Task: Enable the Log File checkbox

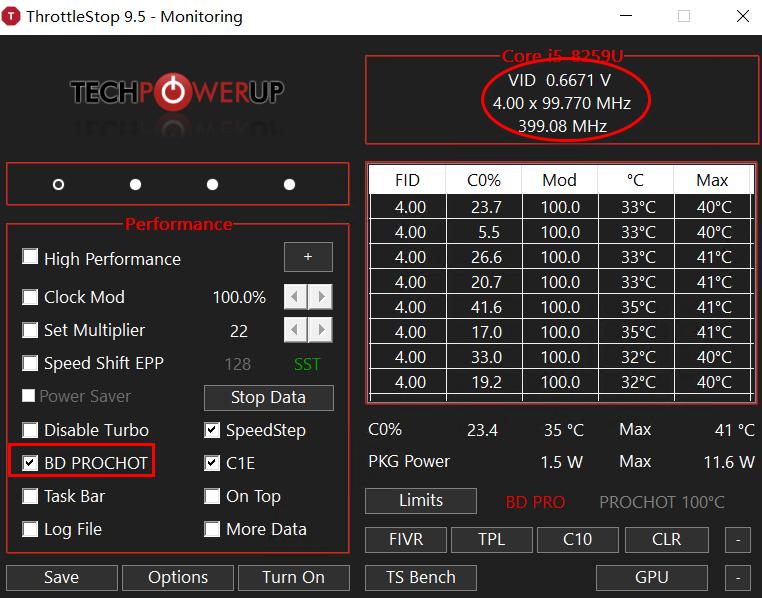Action: coord(30,529)
